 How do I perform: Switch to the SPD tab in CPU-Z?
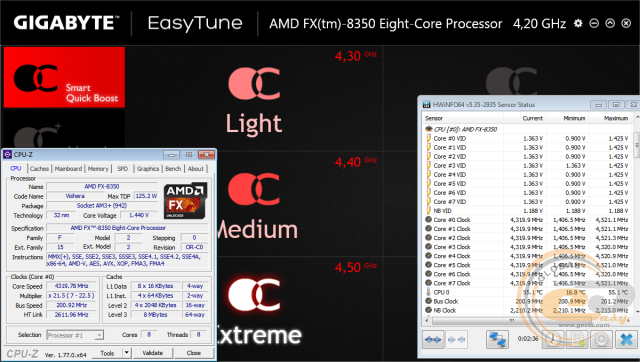[122, 169]
